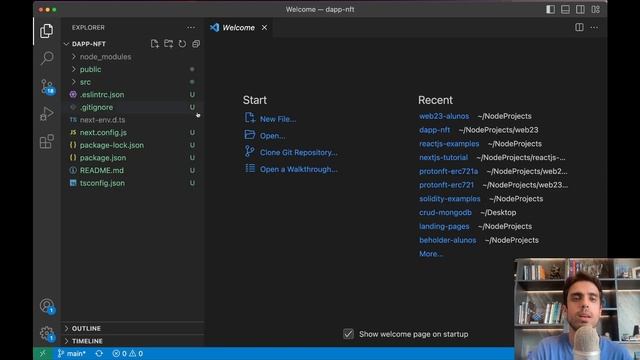Close the Welcome tab
Image resolution: width=640 pixels, height=360 pixels.
[264, 27]
